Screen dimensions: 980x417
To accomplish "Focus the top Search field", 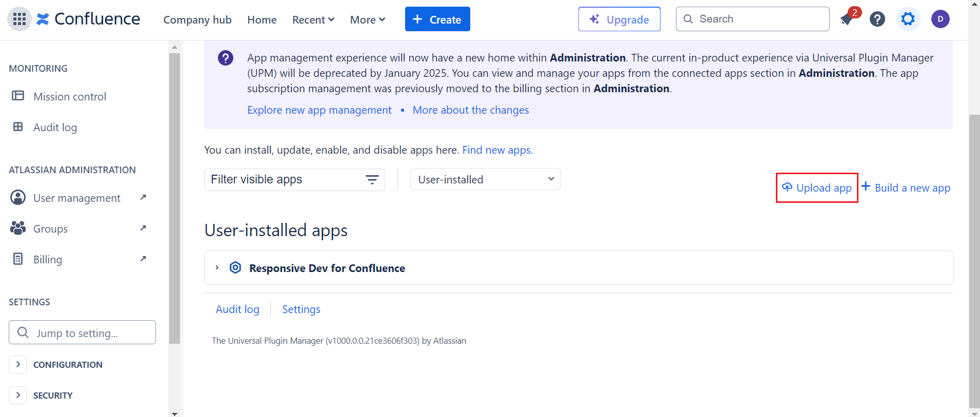I will [x=752, y=19].
